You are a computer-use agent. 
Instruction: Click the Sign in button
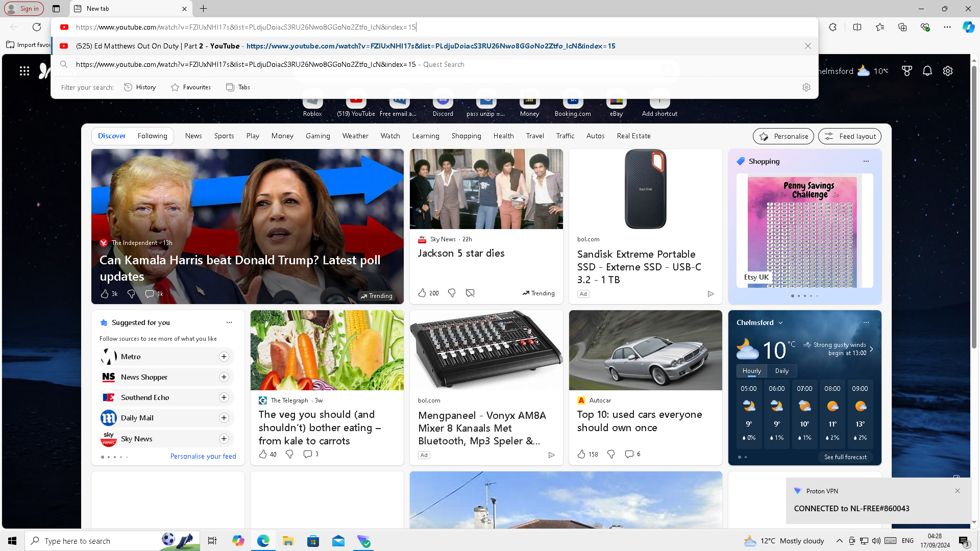(x=24, y=9)
